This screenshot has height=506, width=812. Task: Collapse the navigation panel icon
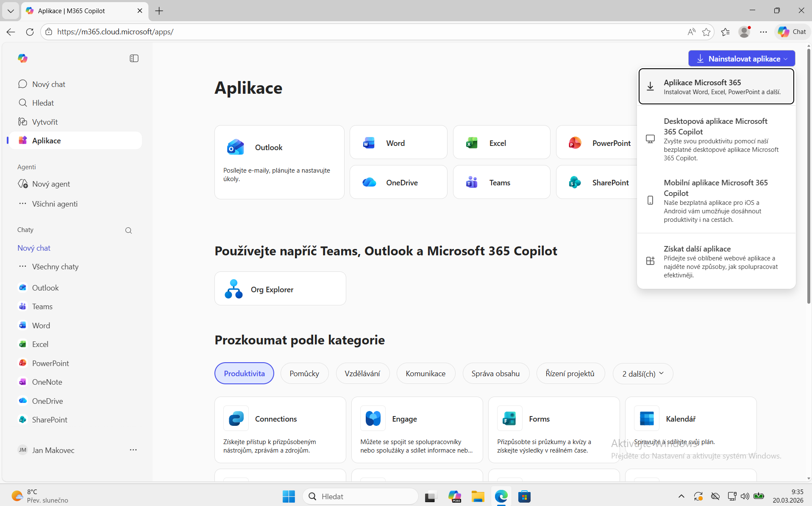(x=134, y=58)
